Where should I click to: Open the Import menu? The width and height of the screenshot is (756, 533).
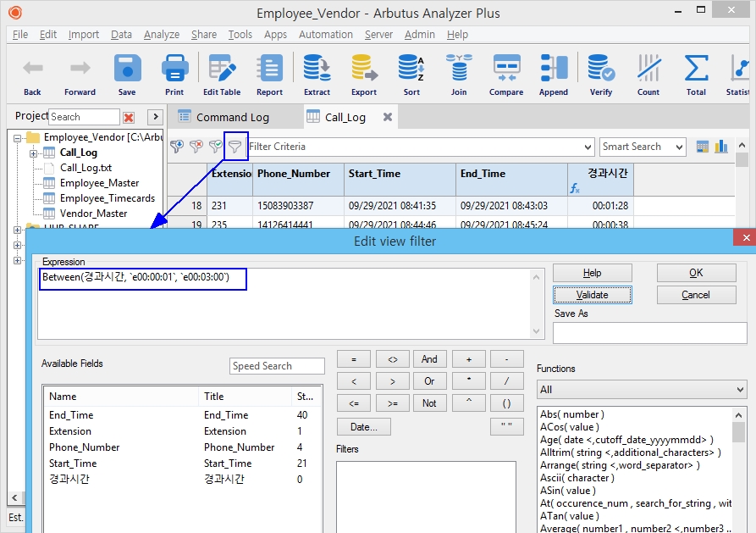(84, 34)
